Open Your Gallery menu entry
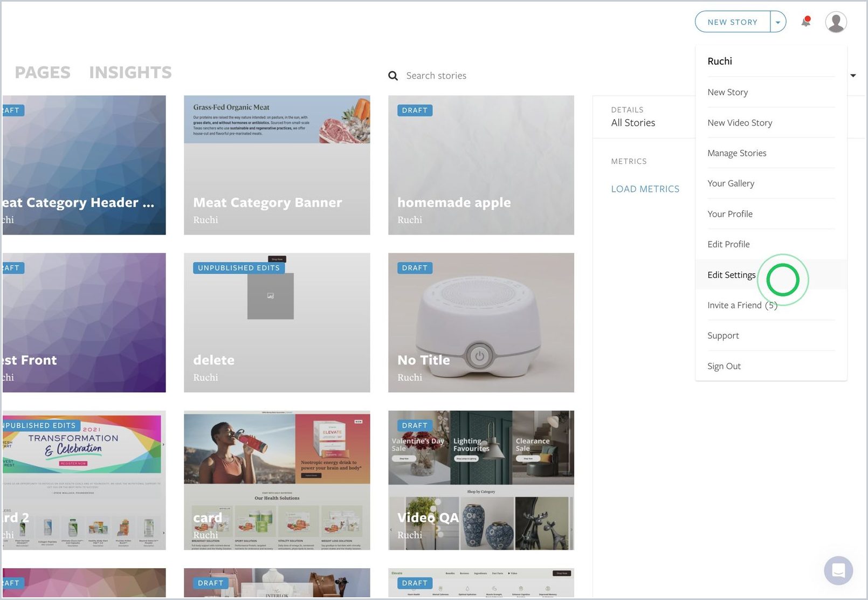This screenshot has height=600, width=868. [771, 183]
